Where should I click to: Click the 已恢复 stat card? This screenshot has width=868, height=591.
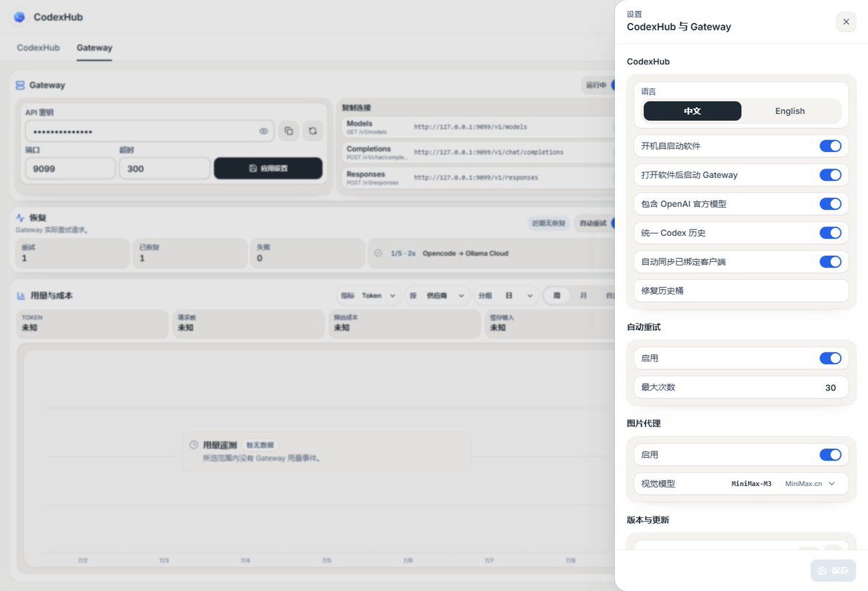pos(190,253)
